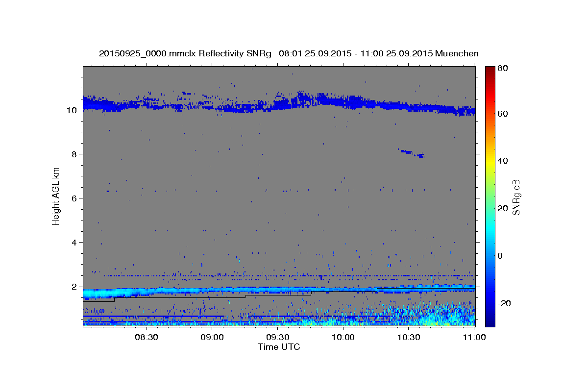
Task: Click the dark red top of the colorbar
Action: (490, 70)
